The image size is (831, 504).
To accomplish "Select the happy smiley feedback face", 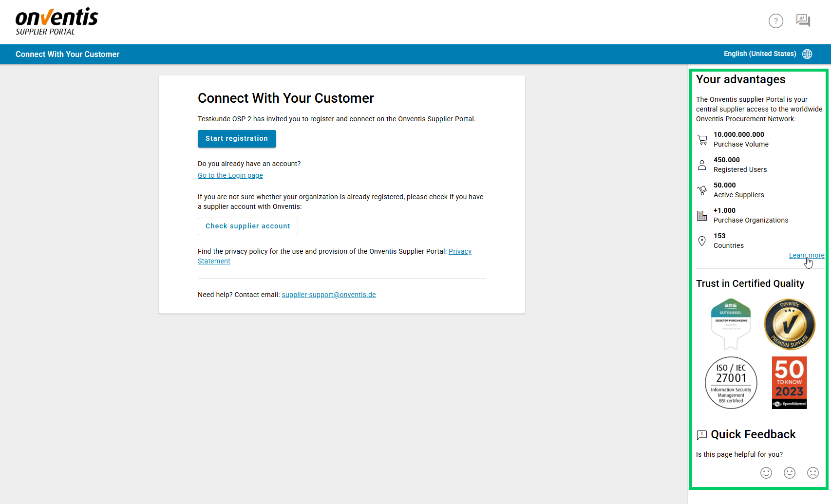I will (766, 473).
